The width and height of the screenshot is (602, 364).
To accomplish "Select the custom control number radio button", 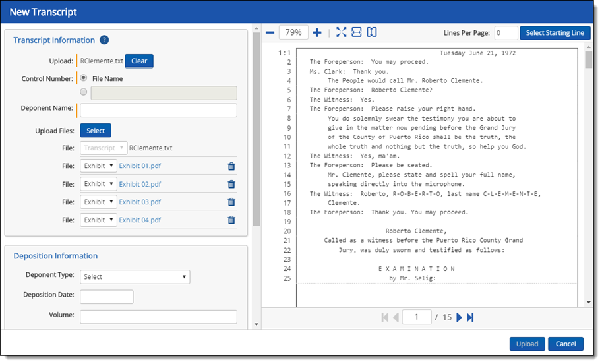I will pos(83,93).
